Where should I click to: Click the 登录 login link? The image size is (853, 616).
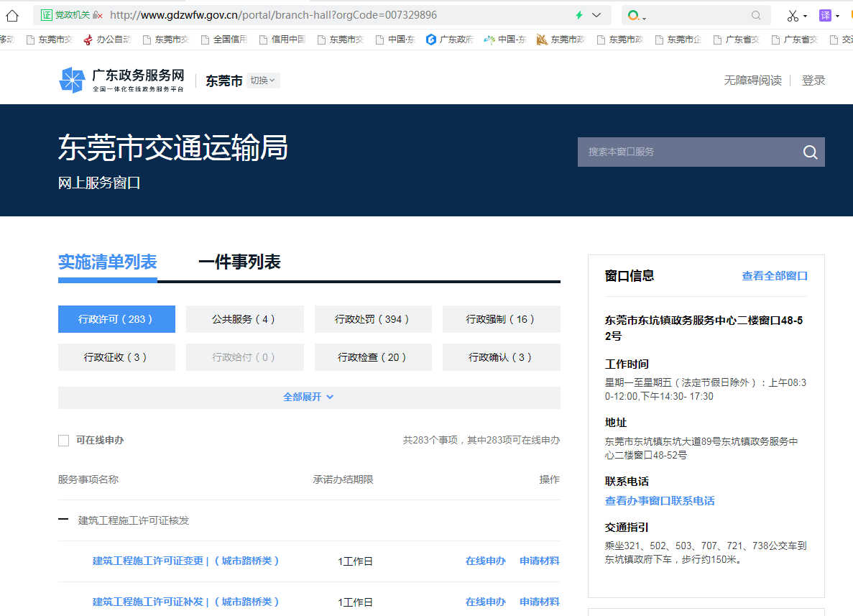click(813, 81)
